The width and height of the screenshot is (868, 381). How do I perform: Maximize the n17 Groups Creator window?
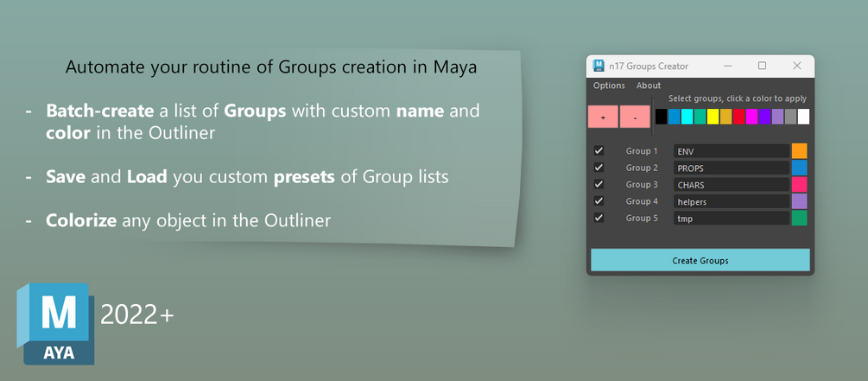pos(762,66)
